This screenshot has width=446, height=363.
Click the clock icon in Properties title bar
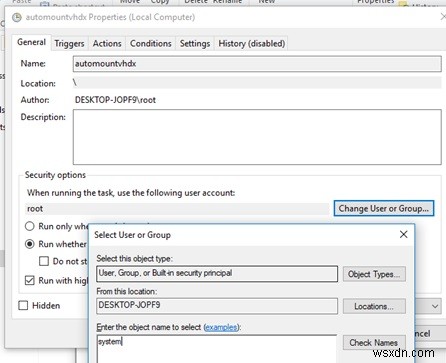click(x=17, y=17)
